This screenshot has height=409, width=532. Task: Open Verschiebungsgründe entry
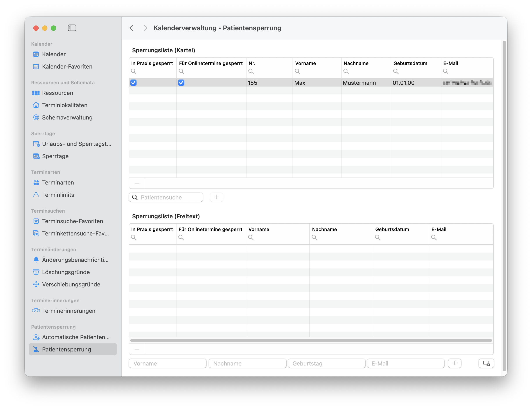click(73, 284)
